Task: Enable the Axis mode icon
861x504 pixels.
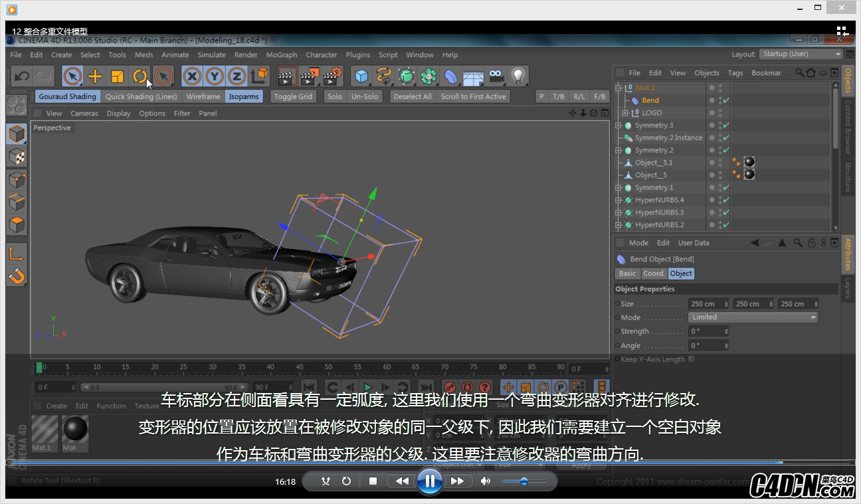Action: coord(17,253)
